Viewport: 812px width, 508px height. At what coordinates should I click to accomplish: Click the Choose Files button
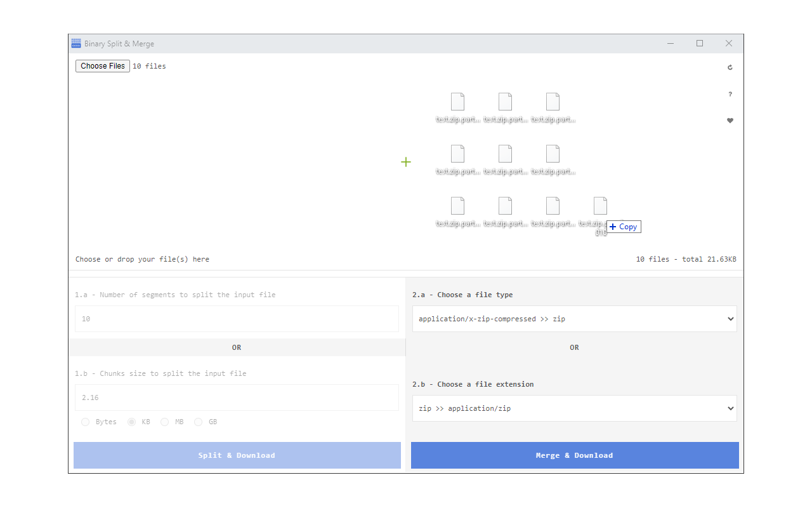pos(102,66)
